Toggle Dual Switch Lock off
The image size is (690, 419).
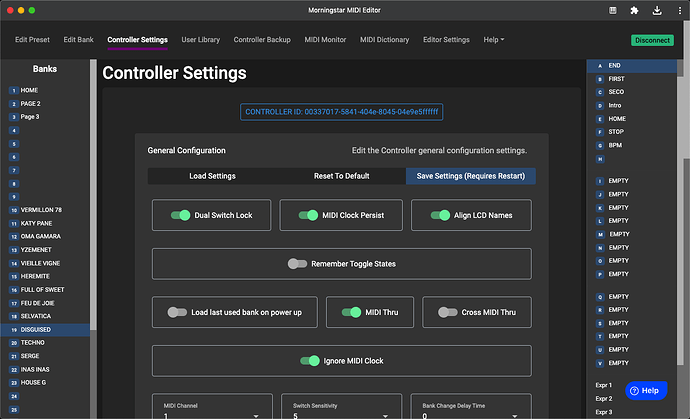coord(181,215)
